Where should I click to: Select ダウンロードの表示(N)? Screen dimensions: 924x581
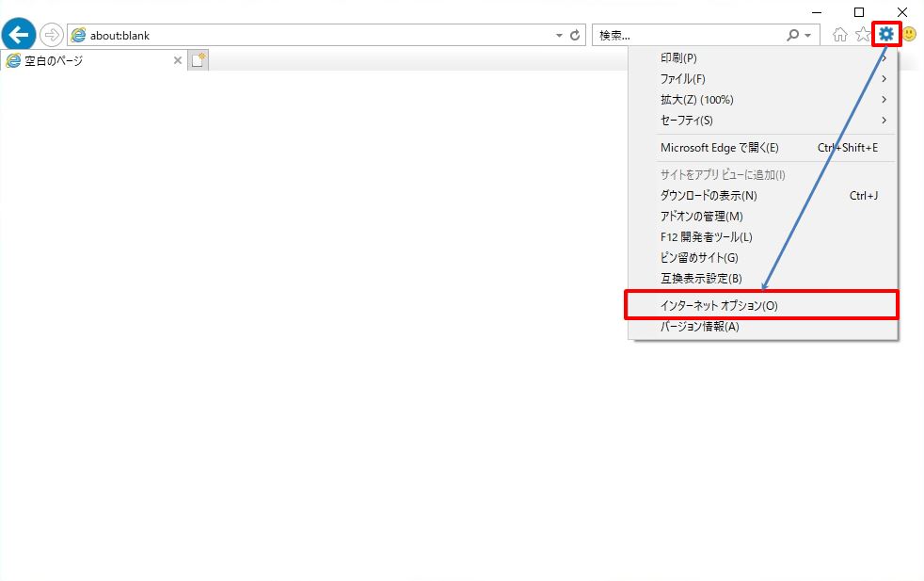763,195
